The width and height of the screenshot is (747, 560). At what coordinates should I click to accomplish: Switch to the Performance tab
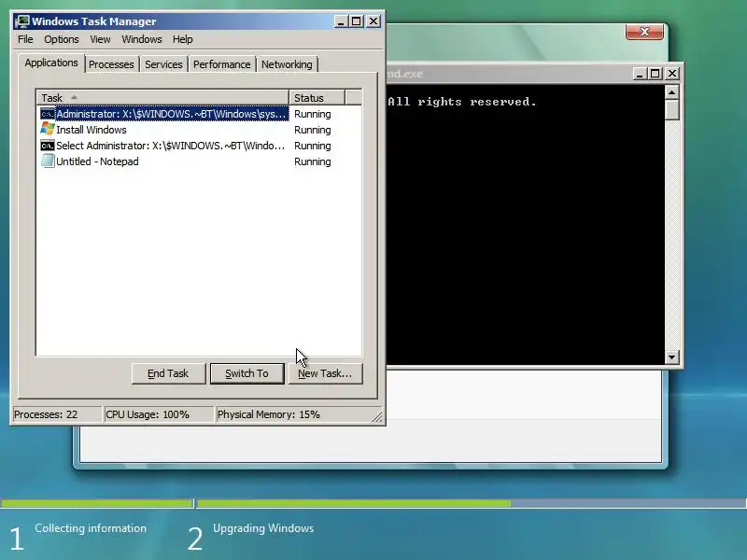click(x=221, y=64)
